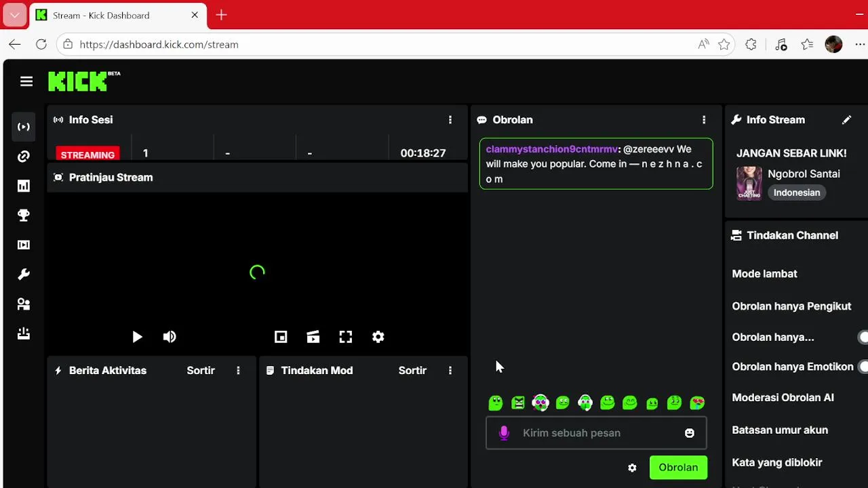868x488 pixels.
Task: Open the browser profile avatar
Action: (833, 45)
